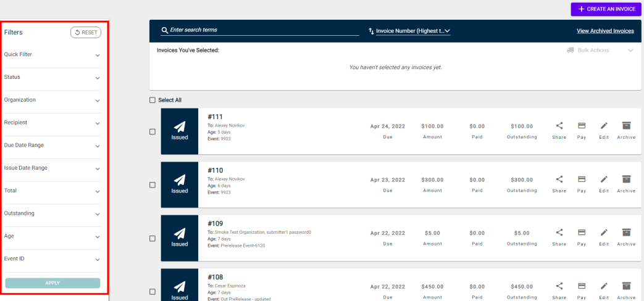Viewport: 644px width, 301px height.
Task: Click the Edit pencil icon for invoice #109
Action: coord(604,233)
